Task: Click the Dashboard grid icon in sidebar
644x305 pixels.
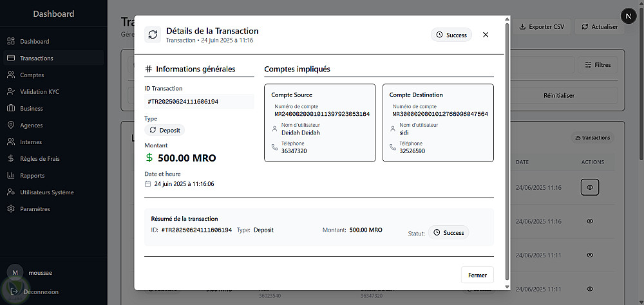Action: [11, 41]
